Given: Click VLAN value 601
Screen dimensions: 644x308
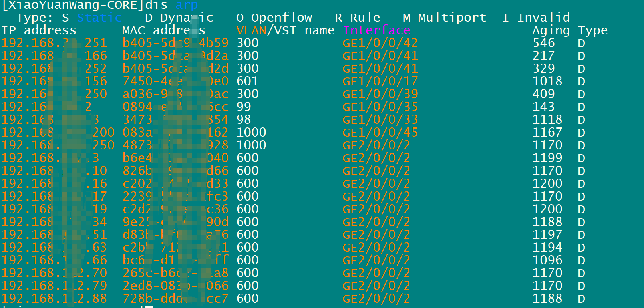Looking at the screenshot, I should pos(248,81).
